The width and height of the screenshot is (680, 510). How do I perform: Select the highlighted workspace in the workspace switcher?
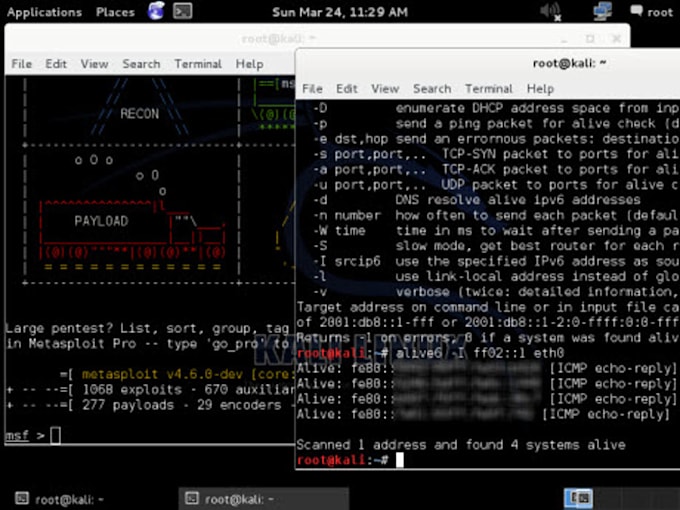click(578, 498)
